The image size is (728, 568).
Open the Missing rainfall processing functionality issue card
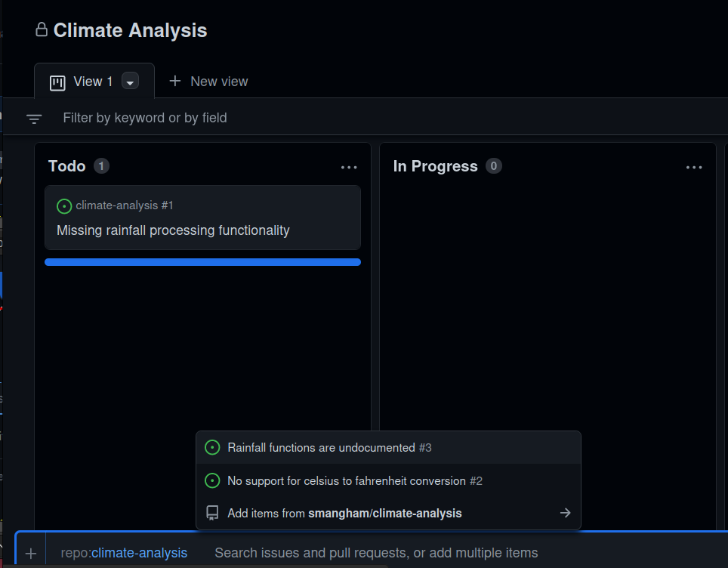(x=172, y=230)
